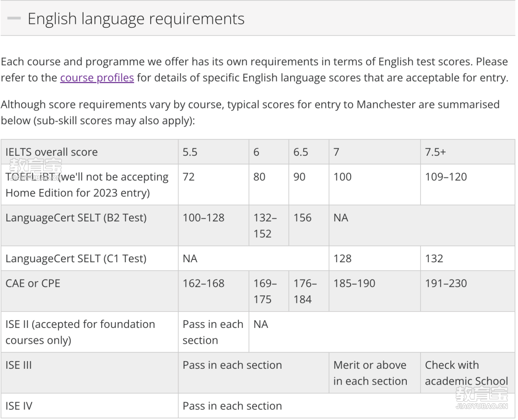The image size is (518, 420).
Task: Click the IELTS 7.5+ cell
Action: pyautogui.click(x=467, y=152)
